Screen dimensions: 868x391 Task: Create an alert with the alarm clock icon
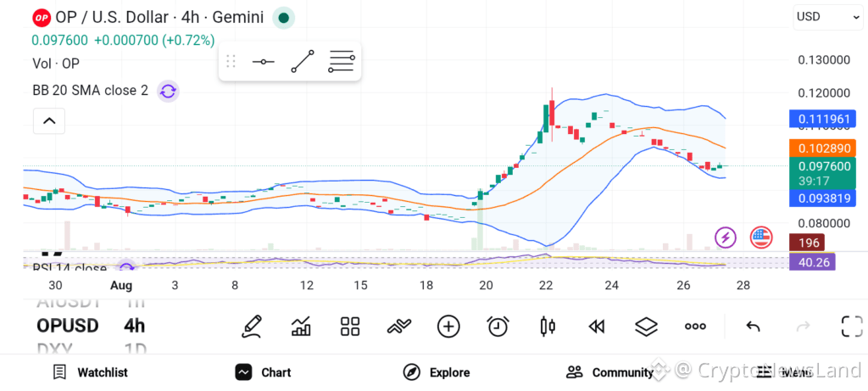[x=498, y=327]
